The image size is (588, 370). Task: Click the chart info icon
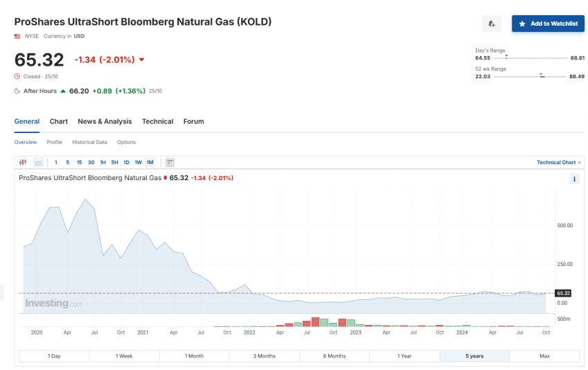click(574, 179)
